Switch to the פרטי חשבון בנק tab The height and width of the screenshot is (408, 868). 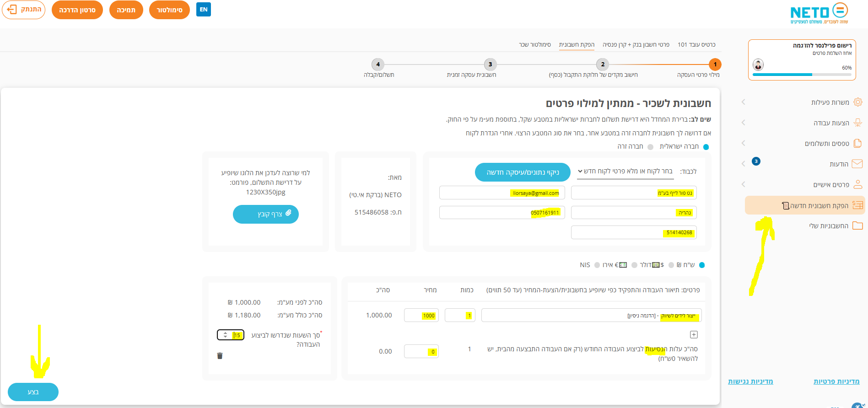click(636, 44)
